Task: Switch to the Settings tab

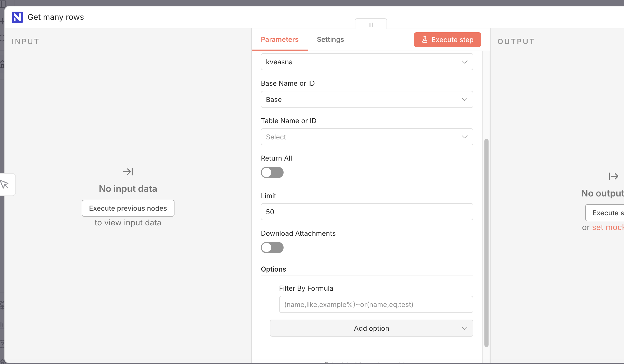Action: pos(330,39)
